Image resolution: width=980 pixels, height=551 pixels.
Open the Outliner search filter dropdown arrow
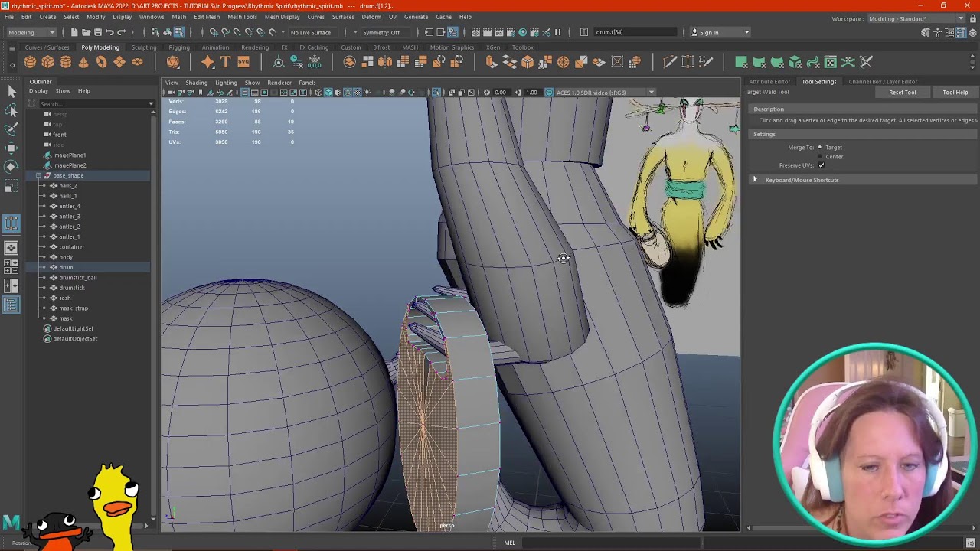click(x=151, y=103)
